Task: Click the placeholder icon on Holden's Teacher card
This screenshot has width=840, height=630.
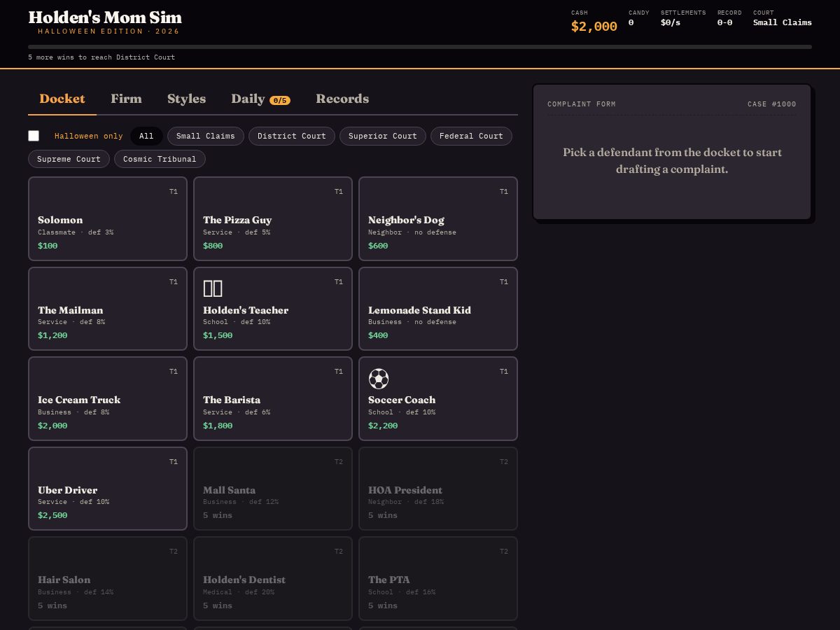Action: 213,288
